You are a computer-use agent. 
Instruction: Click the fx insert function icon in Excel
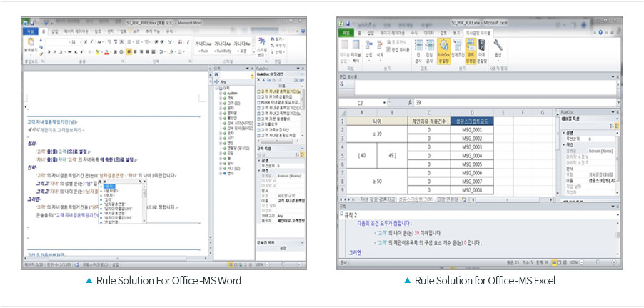coord(410,103)
